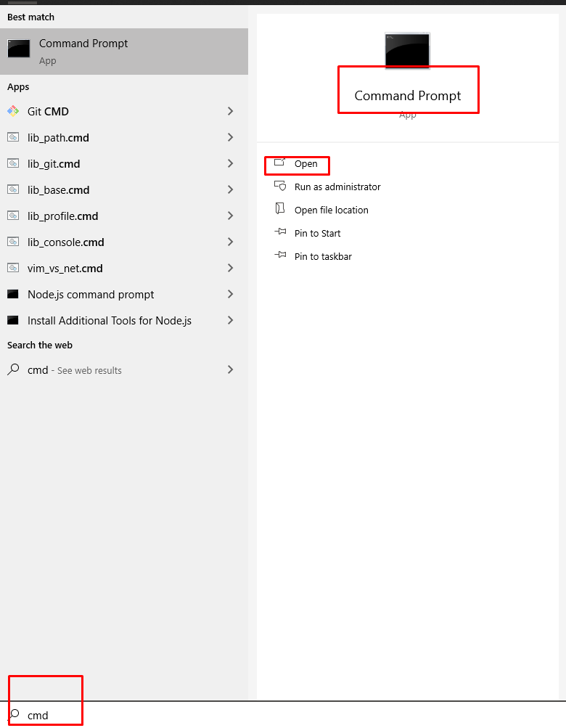Click the magnifier icon beside the cmd web result
Screen dimensions: 566x728
(x=14, y=369)
